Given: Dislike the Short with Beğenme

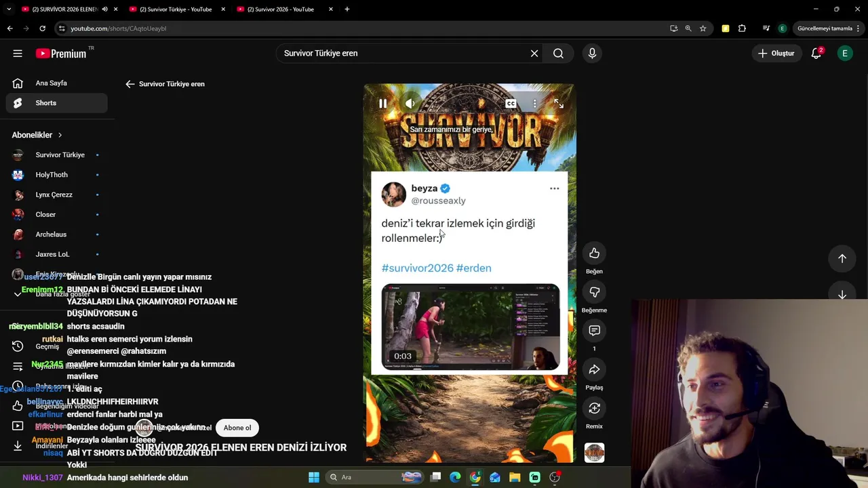Looking at the screenshot, I should (594, 292).
